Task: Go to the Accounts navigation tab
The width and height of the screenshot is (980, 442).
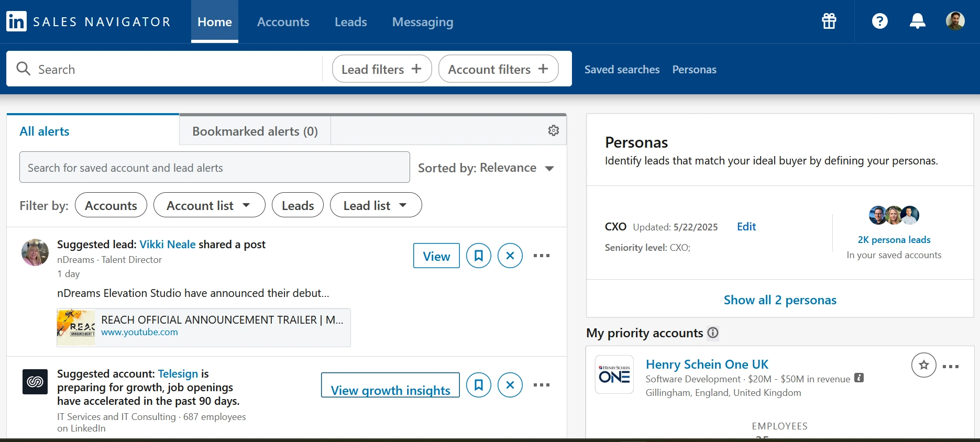Action: (283, 22)
